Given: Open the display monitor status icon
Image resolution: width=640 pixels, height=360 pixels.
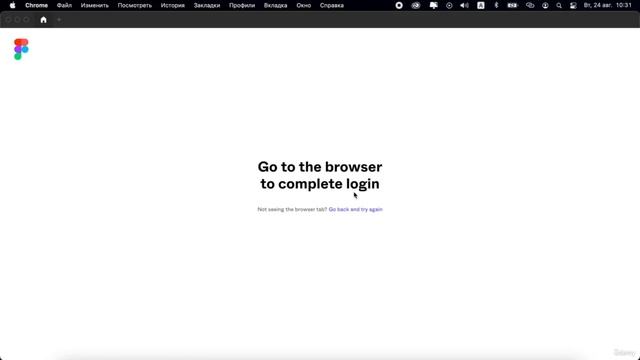Looking at the screenshot, I should pyautogui.click(x=433, y=5).
